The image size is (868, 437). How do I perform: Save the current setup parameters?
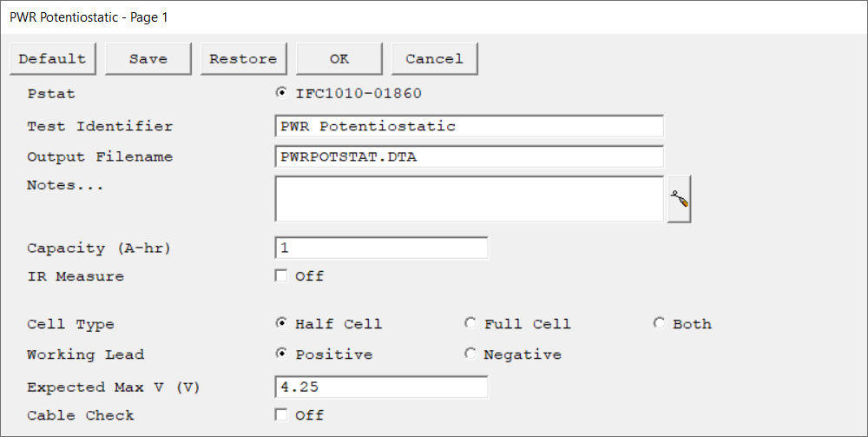pos(148,59)
